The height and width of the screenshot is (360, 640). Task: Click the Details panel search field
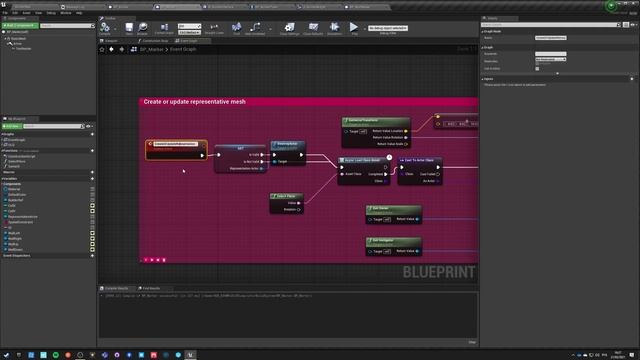tap(551, 25)
